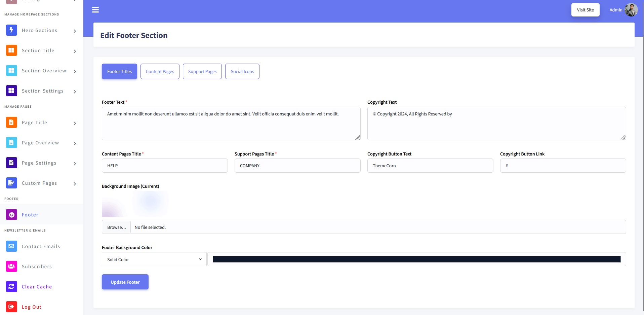Viewport: 644px width, 315px height.
Task: Click the Browse file button
Action: click(117, 227)
